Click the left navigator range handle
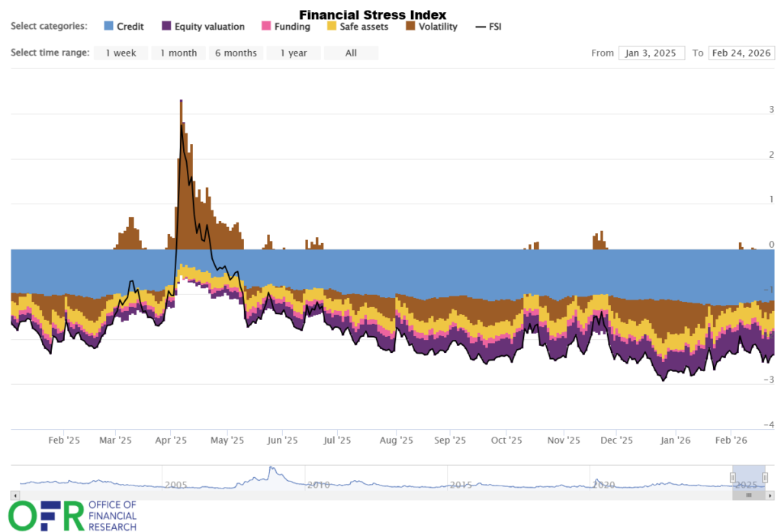The image size is (781, 532). pos(732,477)
